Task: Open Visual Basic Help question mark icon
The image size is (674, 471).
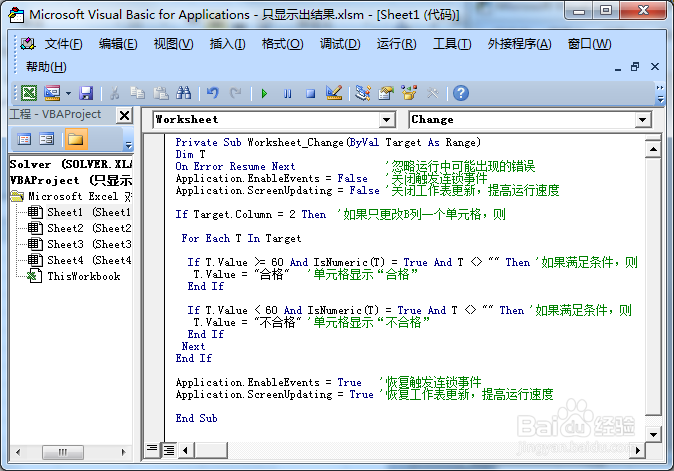Action: coord(461,93)
